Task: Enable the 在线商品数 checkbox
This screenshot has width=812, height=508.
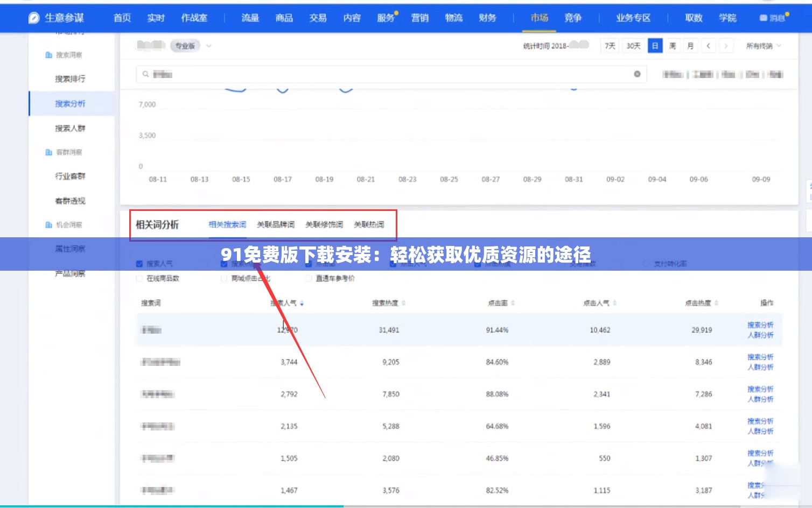Action: [x=139, y=278]
